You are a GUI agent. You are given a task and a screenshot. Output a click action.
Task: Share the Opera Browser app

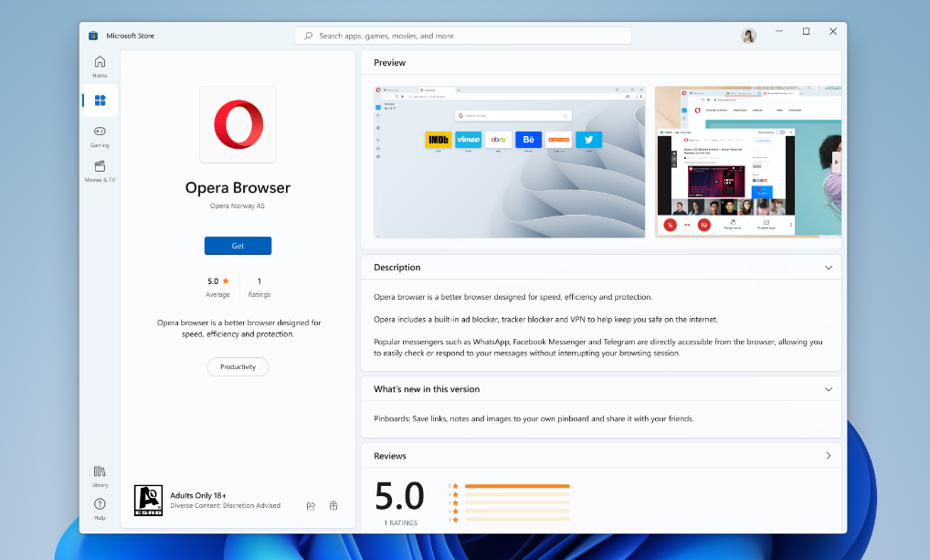(311, 506)
